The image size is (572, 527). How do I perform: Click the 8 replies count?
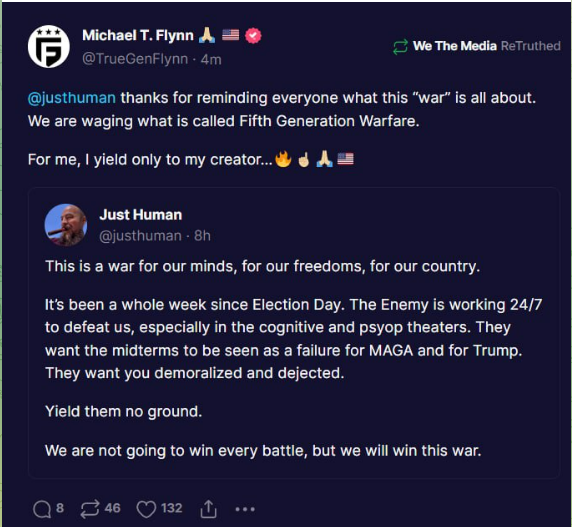[60, 508]
